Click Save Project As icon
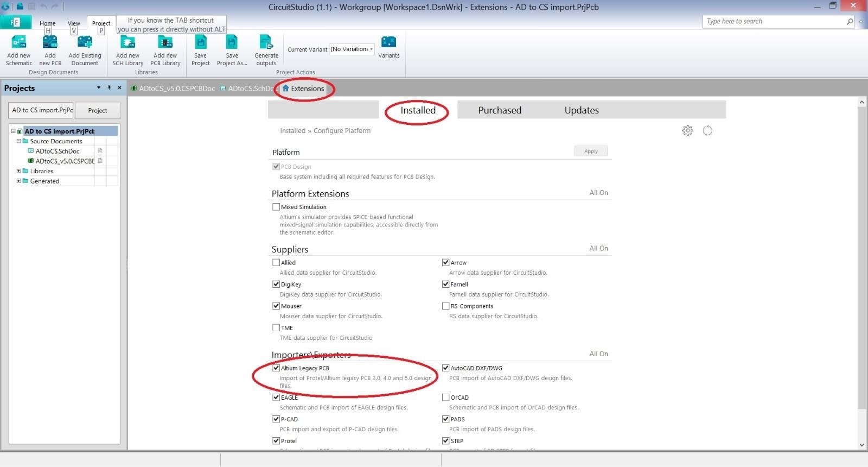The image size is (868, 467). [x=232, y=42]
